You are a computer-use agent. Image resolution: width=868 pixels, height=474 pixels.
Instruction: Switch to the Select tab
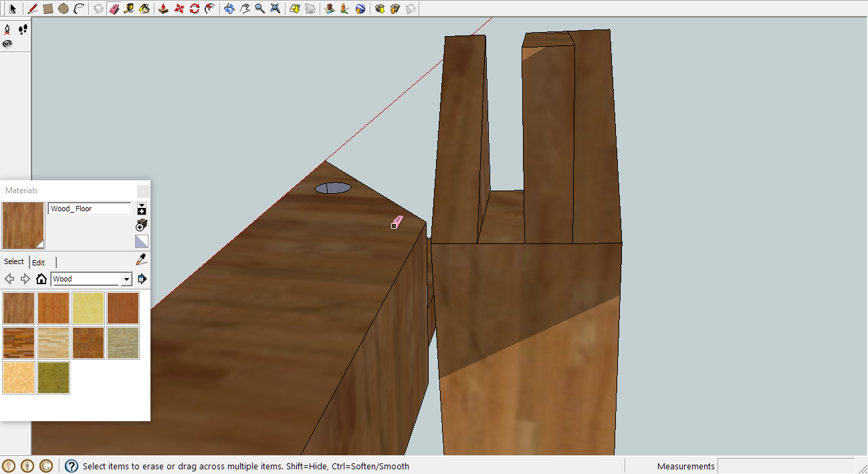(x=14, y=261)
